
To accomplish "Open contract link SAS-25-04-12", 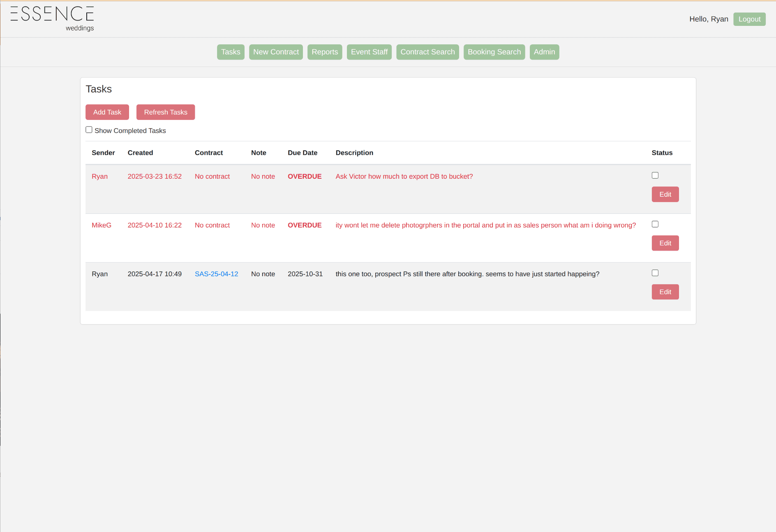I will [216, 274].
